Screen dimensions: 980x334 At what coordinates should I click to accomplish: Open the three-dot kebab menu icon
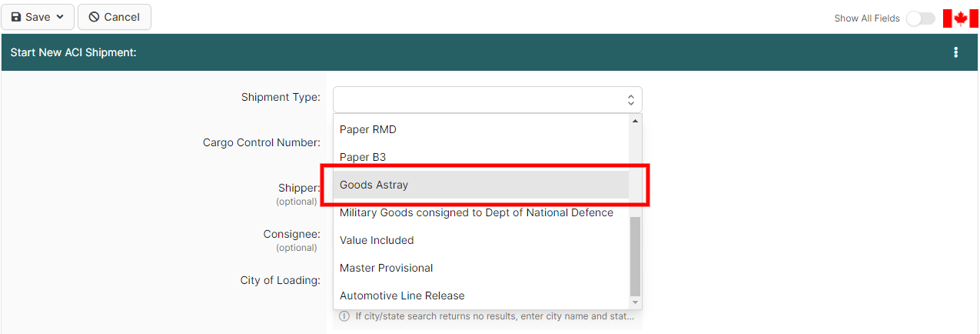(956, 52)
